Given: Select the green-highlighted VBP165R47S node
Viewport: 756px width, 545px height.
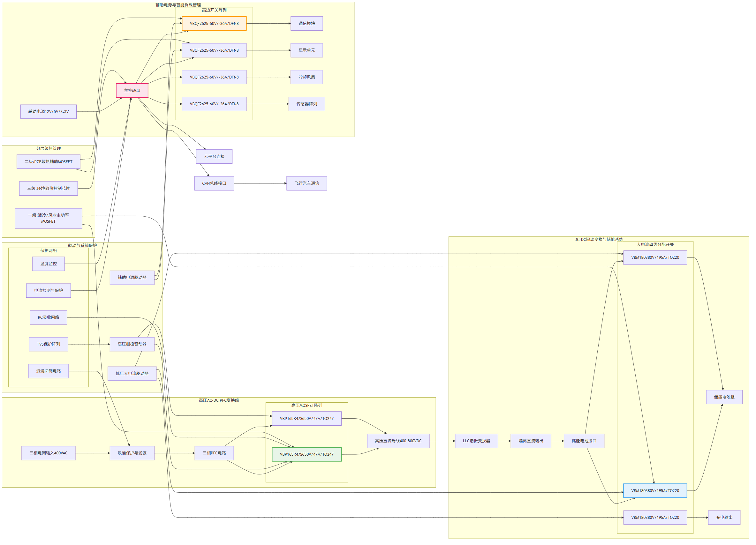Looking at the screenshot, I should point(306,454).
